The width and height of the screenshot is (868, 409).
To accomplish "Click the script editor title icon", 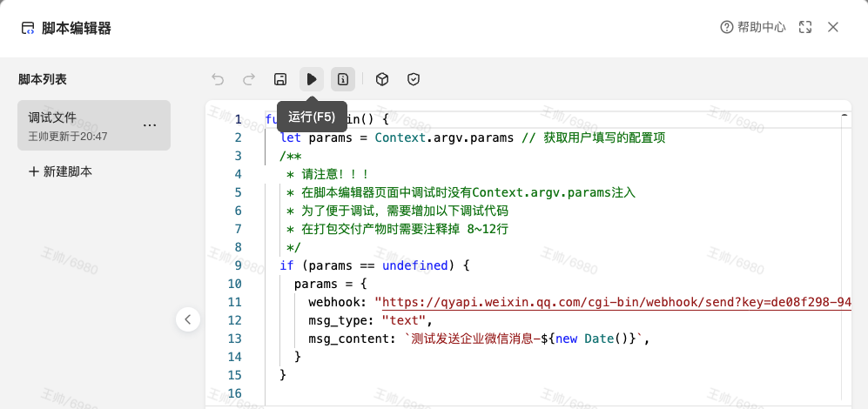I will coord(28,29).
